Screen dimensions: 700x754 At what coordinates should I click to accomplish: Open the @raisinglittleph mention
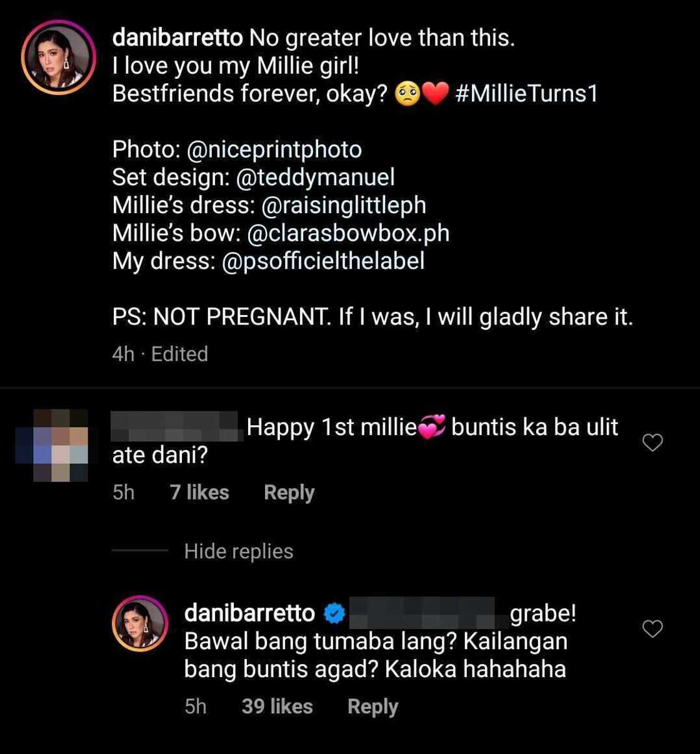[343, 205]
